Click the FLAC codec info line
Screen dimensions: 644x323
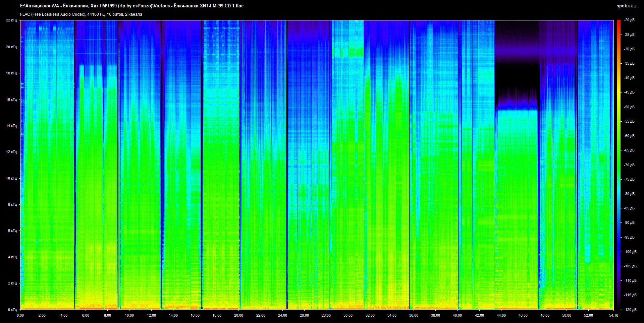81,14
